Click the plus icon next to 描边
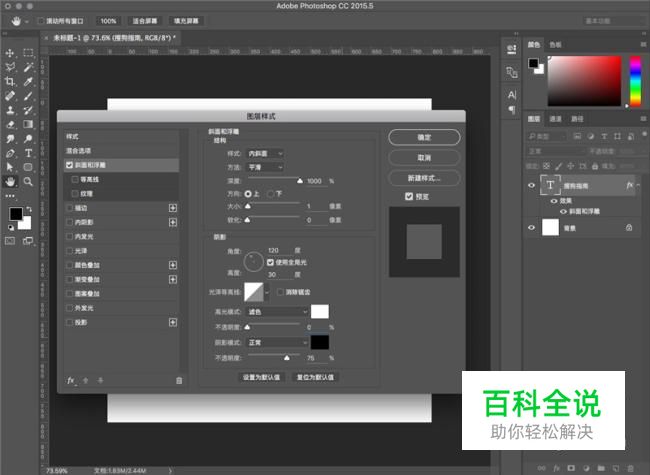This screenshot has height=475, width=650. pyautogui.click(x=173, y=208)
